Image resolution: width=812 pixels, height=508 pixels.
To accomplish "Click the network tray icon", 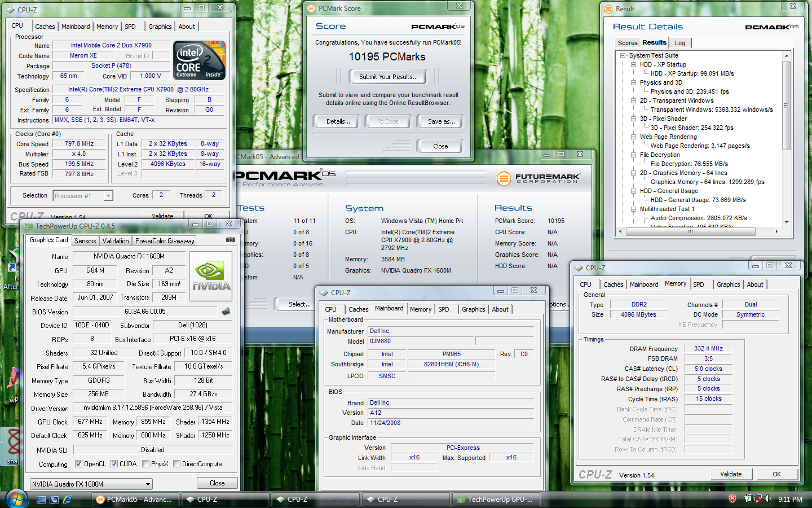I will click(758, 499).
